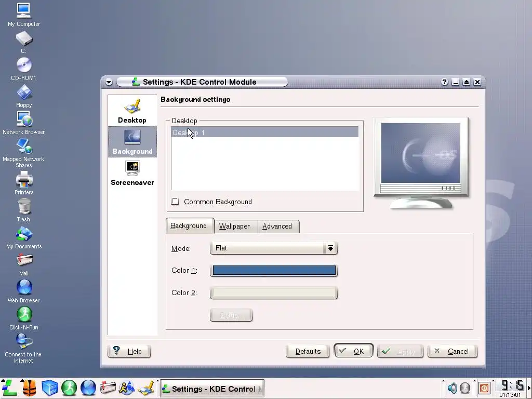
Task: Click the Help button
Action: tap(129, 351)
